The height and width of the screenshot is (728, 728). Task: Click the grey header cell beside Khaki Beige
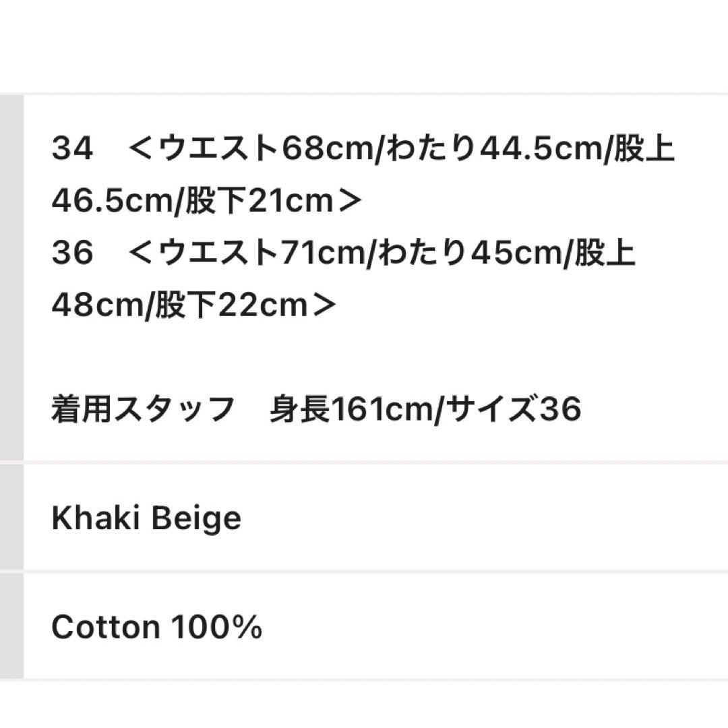(11, 517)
